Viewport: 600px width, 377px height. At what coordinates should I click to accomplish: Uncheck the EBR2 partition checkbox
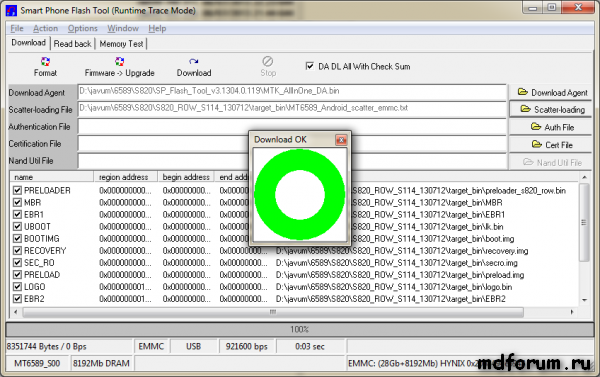(x=17, y=299)
